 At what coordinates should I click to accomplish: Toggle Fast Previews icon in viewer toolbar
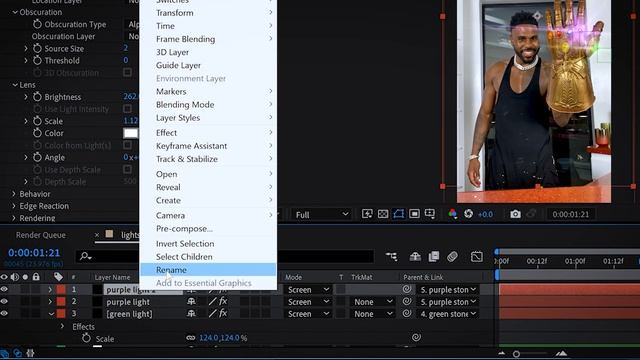[x=367, y=214]
